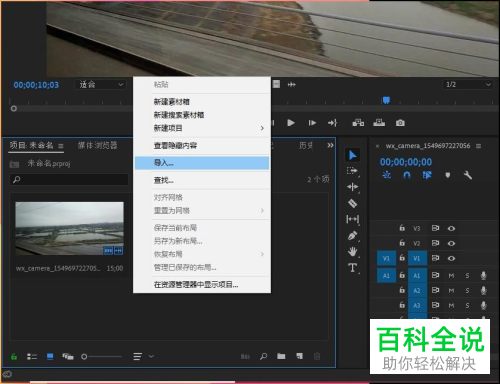Switch project panel to Icon view
Image resolution: width=500 pixels, height=384 pixels.
point(50,357)
